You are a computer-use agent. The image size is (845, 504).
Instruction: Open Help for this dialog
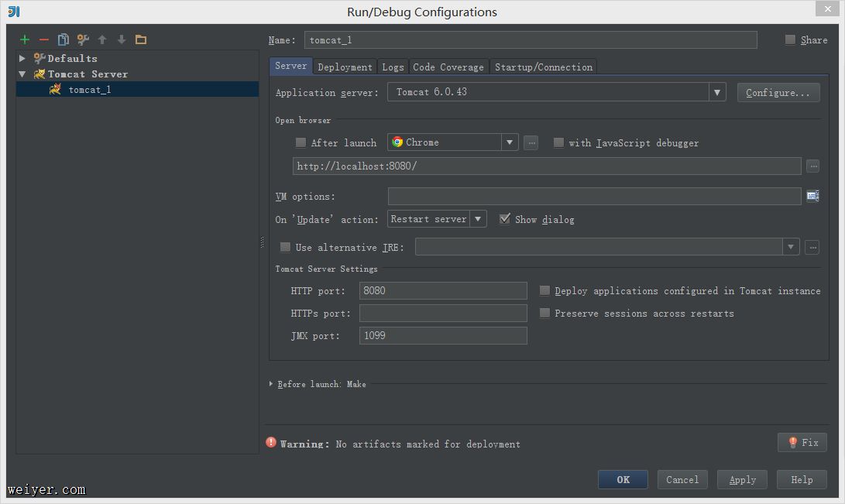coord(802,480)
